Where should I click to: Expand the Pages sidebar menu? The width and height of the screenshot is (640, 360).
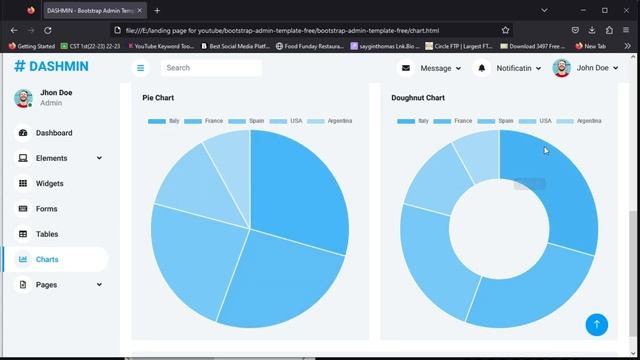(x=55, y=285)
